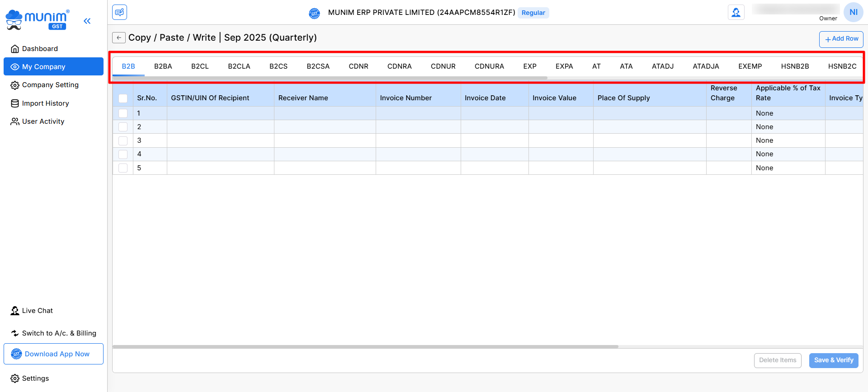Screen dimensions: 868x392
Task: Open Applicable % of Tax Rate dropdown in row 1
Action: click(x=788, y=113)
